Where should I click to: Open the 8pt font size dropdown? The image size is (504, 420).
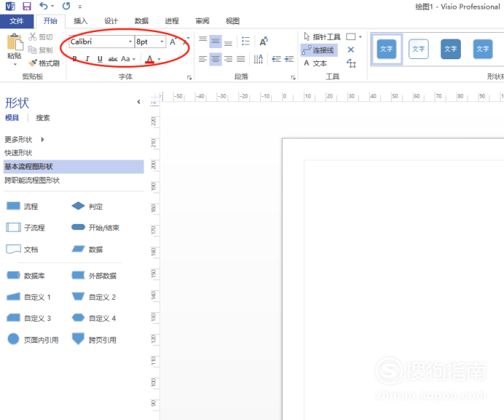coord(162,41)
